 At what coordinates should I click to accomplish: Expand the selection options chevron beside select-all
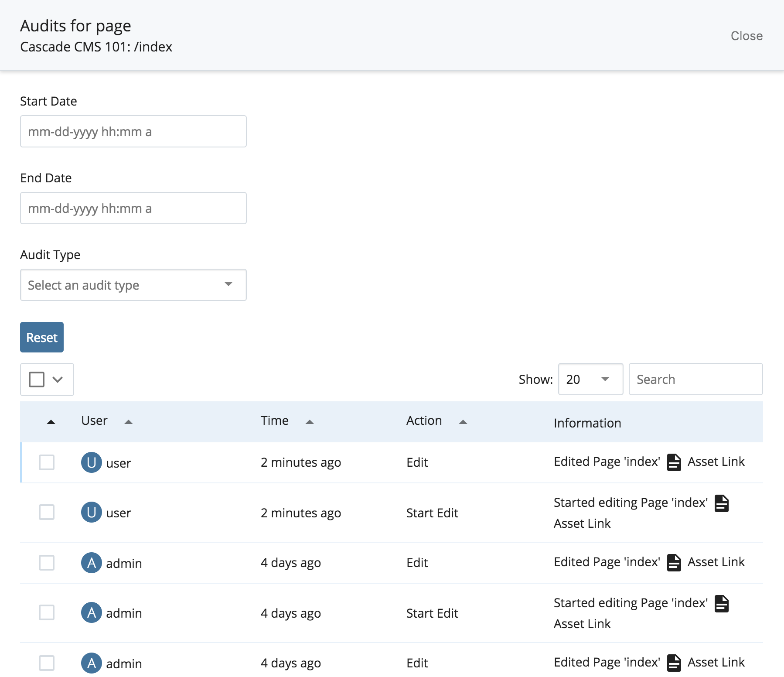[58, 380]
